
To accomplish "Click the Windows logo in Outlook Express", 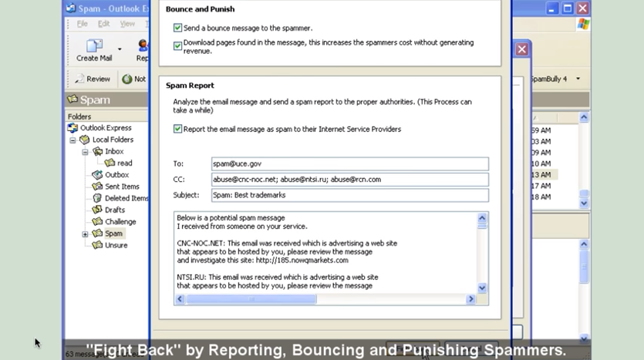I will coord(583,24).
